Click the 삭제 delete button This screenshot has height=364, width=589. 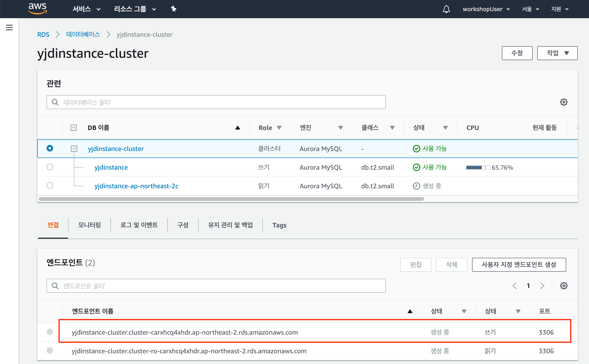click(452, 264)
